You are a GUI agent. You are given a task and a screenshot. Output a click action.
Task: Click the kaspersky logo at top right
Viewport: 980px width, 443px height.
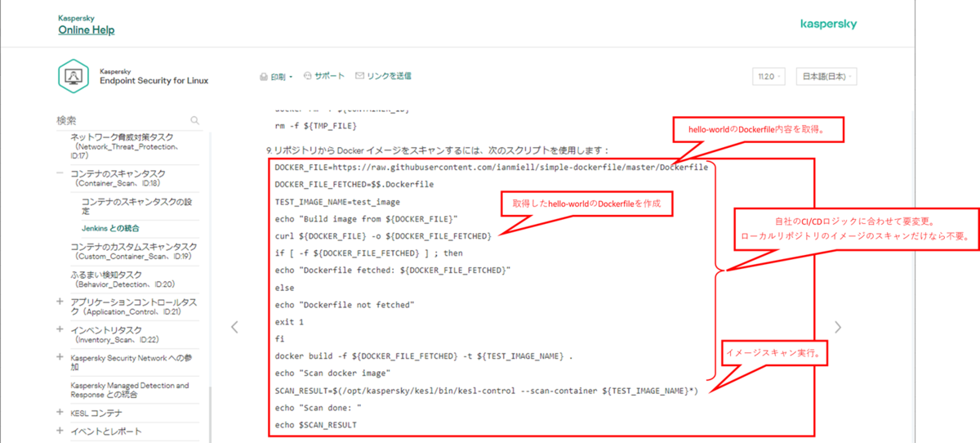829,25
